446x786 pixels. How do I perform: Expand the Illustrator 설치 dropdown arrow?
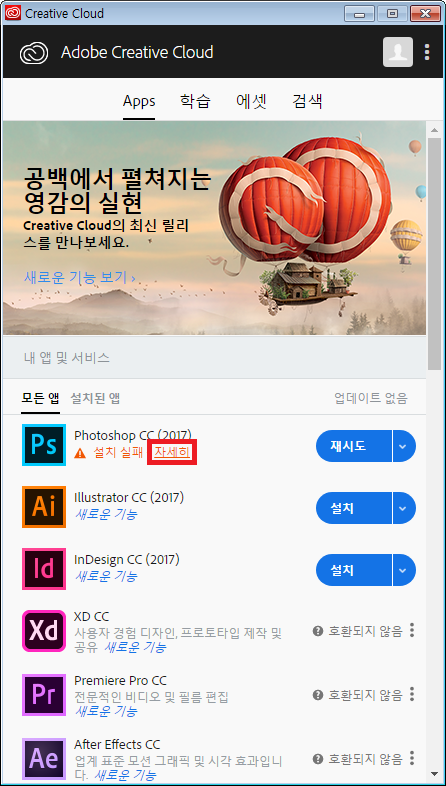[x=404, y=508]
